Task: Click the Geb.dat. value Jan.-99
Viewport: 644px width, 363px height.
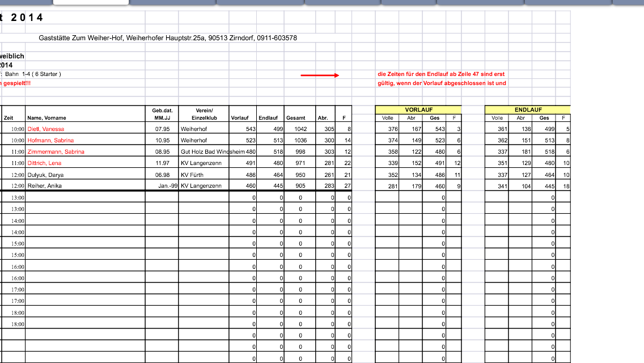Action: point(167,186)
